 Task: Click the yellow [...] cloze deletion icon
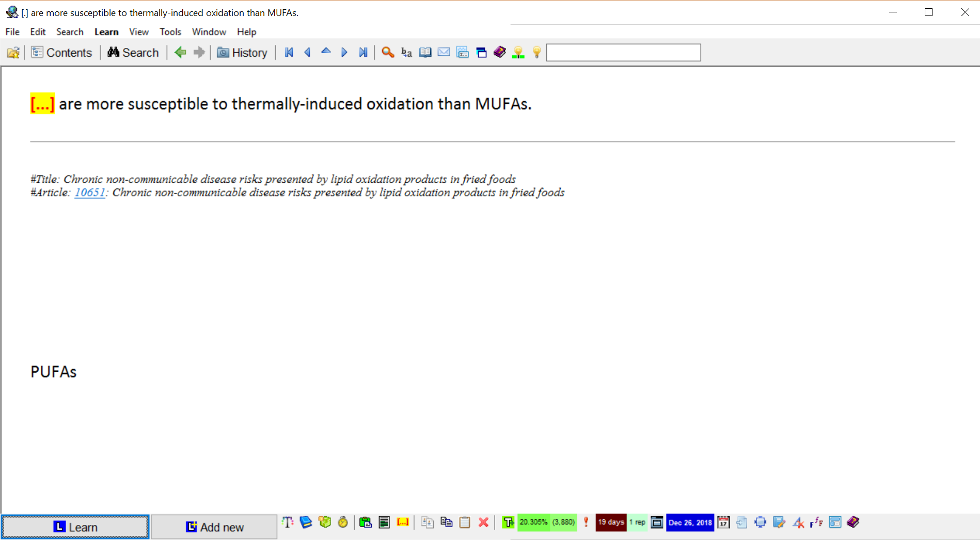pos(403,522)
